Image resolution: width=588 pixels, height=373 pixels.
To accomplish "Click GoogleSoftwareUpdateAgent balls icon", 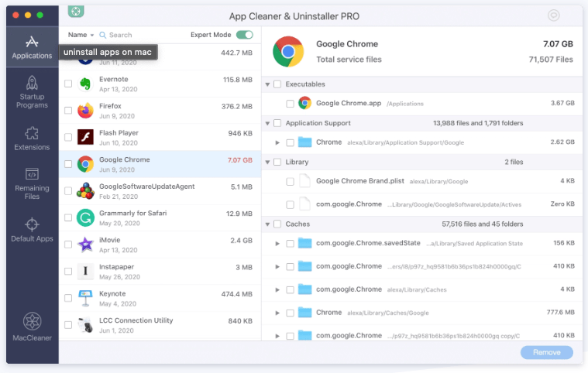I will click(x=85, y=190).
